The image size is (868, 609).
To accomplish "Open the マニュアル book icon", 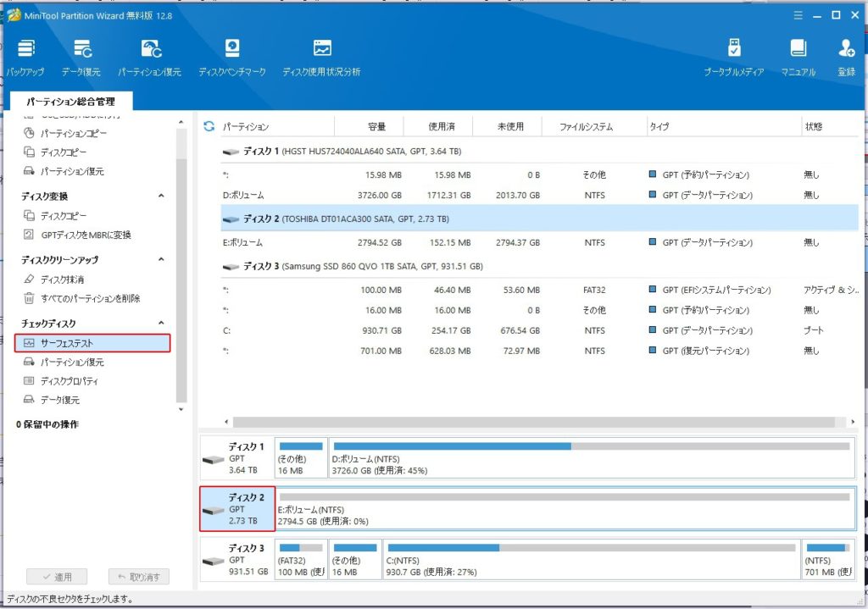I will pos(798,57).
